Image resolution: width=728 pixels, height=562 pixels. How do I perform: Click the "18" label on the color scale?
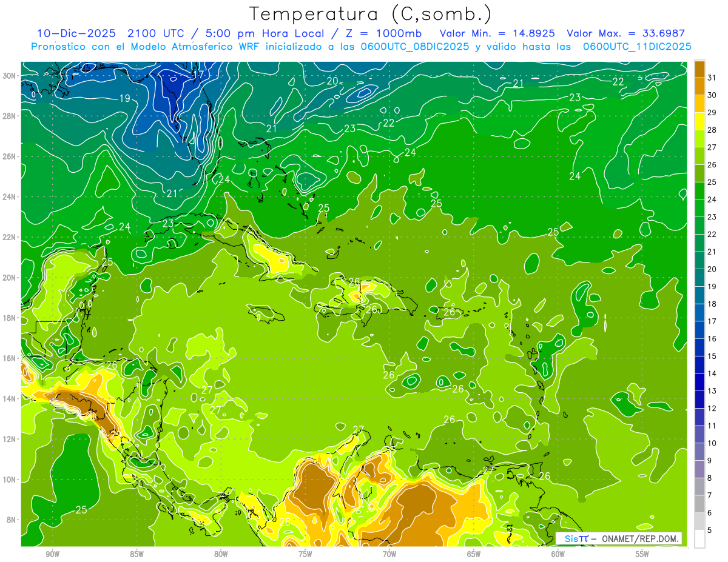(712, 304)
